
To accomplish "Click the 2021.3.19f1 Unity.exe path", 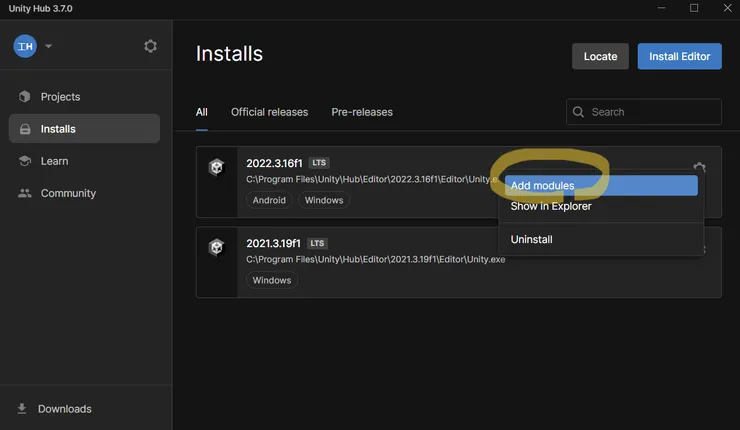I will 376,260.
